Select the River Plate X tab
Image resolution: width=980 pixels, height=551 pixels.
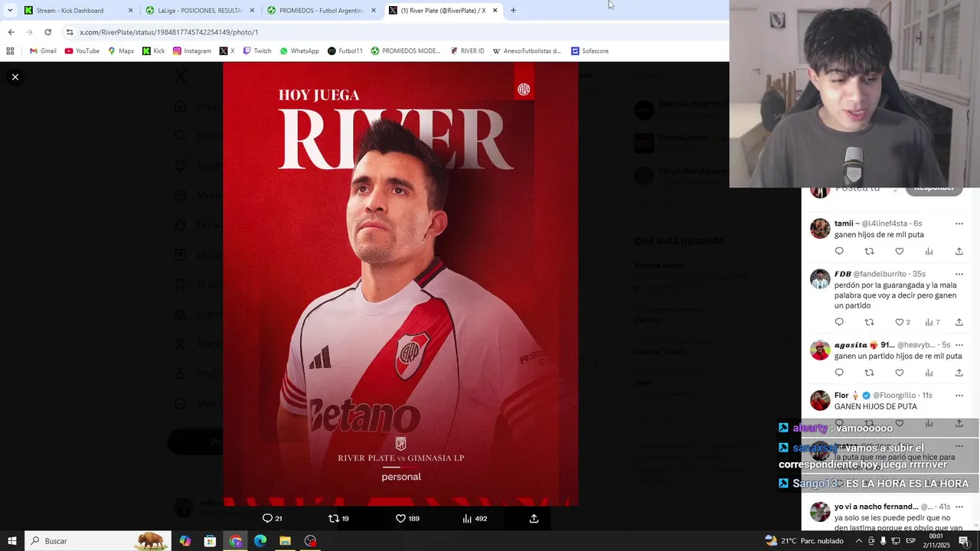(x=443, y=11)
